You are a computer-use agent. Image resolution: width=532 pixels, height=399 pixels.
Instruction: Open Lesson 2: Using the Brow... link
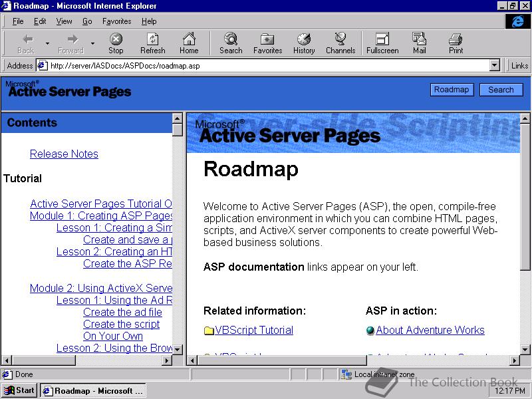114,348
